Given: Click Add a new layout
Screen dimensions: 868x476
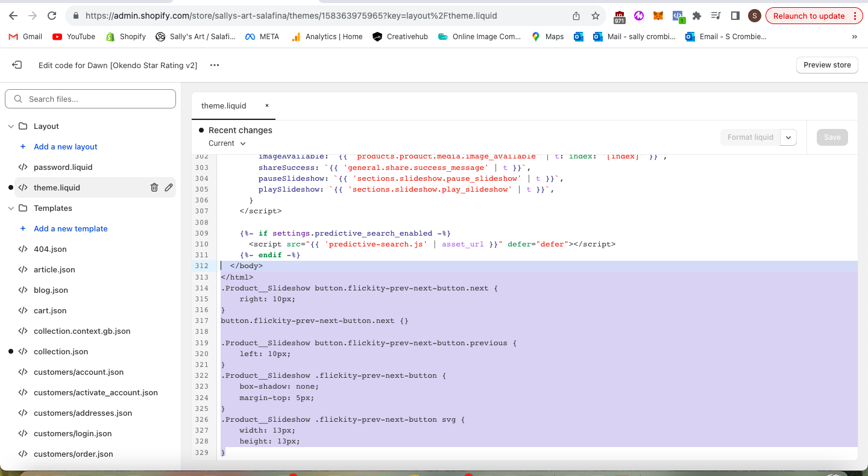Looking at the screenshot, I should [x=65, y=147].
